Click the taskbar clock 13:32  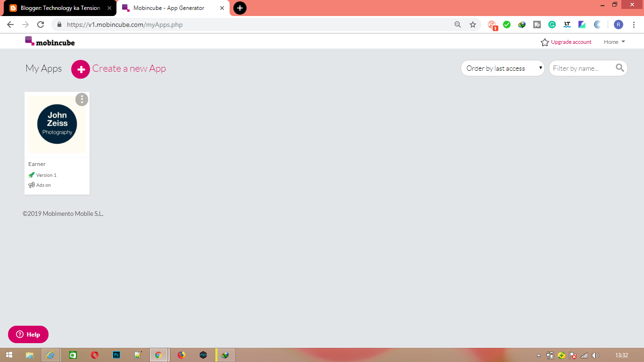[622, 355]
